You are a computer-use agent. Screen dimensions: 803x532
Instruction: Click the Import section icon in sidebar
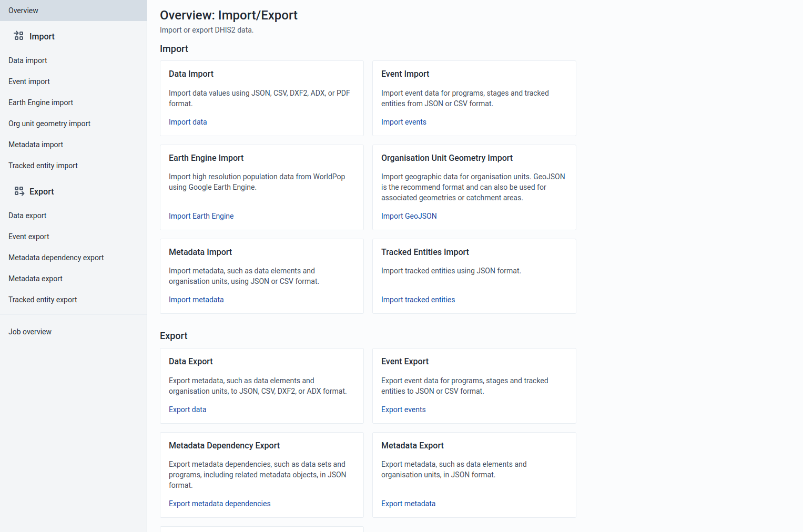point(19,36)
